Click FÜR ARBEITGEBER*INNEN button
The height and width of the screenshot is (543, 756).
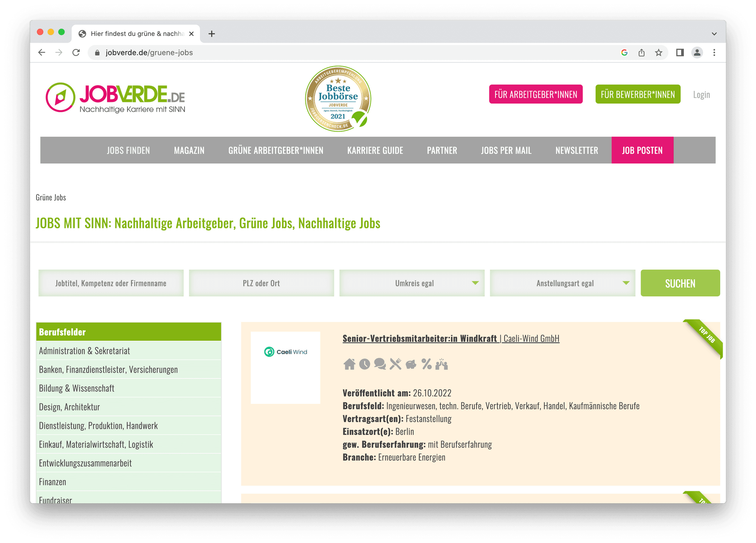(536, 94)
